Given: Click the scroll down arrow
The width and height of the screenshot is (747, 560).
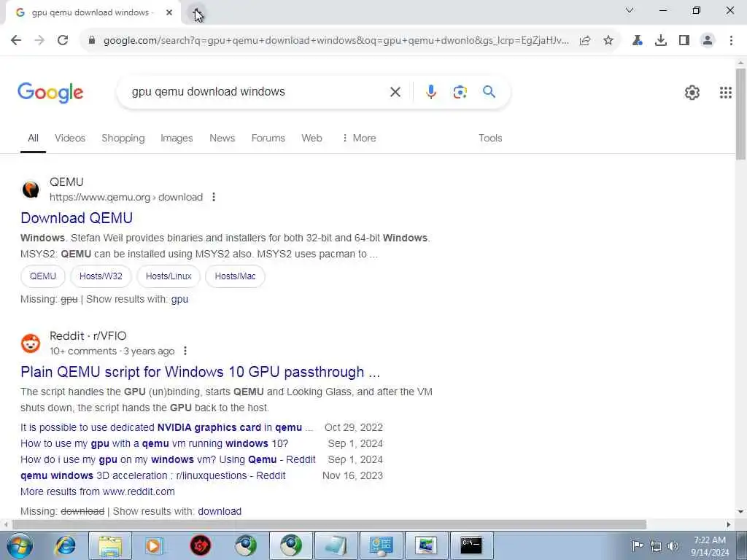Looking at the screenshot, I should point(740,512).
